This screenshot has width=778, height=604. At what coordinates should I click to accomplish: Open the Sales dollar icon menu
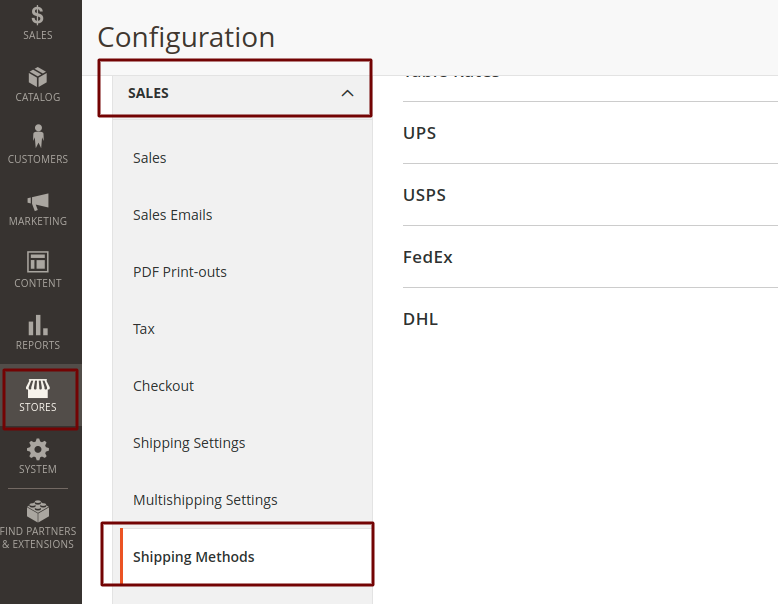[x=38, y=16]
